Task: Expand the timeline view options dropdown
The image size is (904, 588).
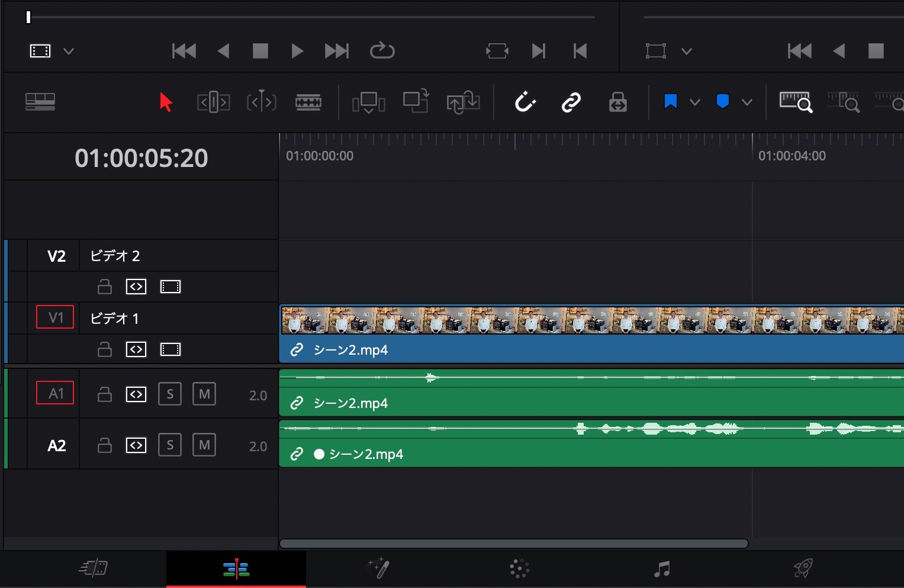Action: tap(69, 51)
